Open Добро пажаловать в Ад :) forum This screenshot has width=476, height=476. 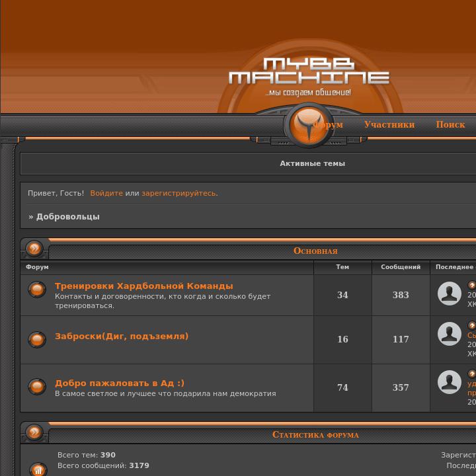point(120,383)
